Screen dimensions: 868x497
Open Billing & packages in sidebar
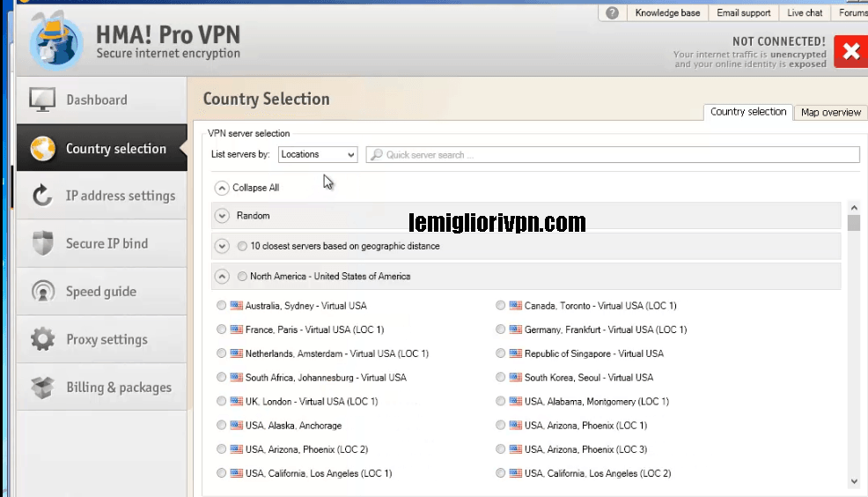(x=102, y=388)
